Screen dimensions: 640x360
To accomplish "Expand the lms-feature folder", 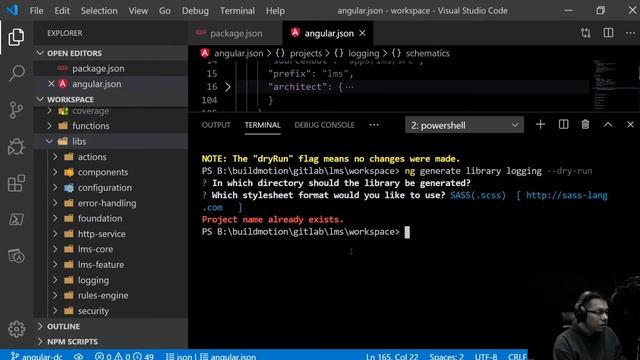I will tap(55, 264).
